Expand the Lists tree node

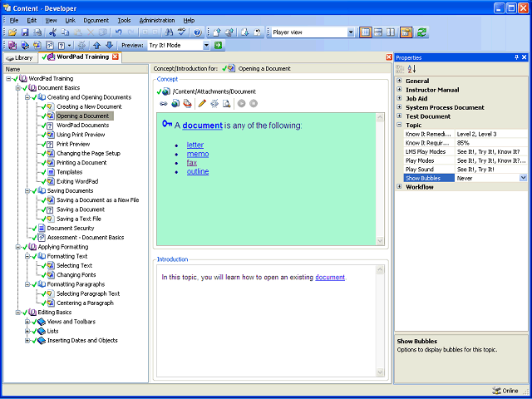coord(27,331)
